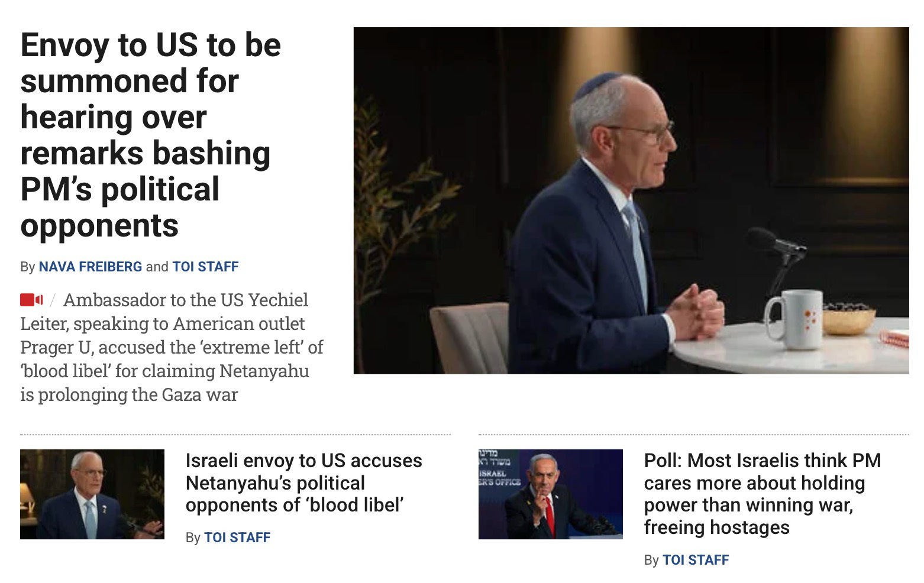Click the red video camera icon

[x=31, y=300]
